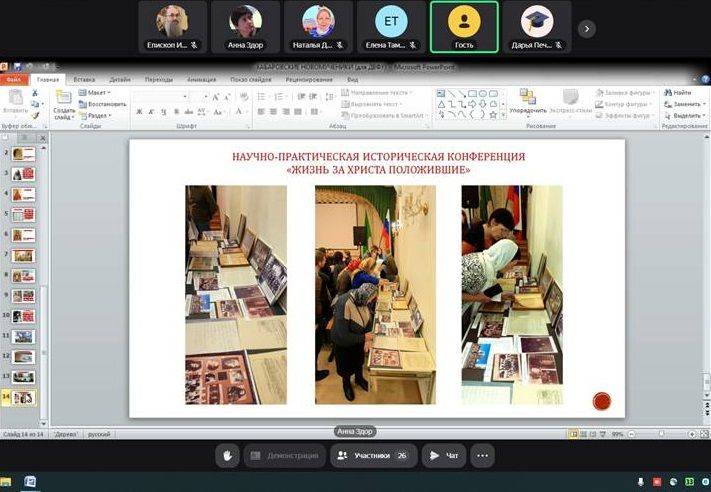711x492 pixels.
Task: Open the Анимация ribbon tab
Action: 201,79
